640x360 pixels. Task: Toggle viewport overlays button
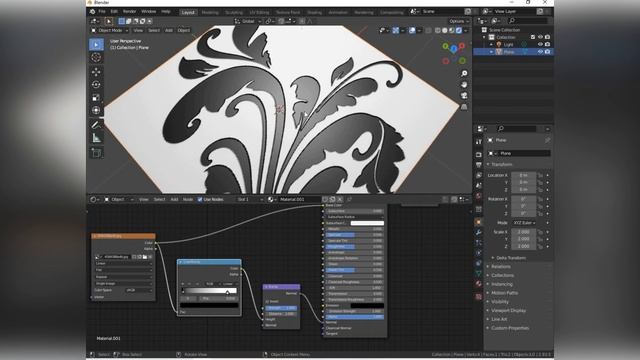[412, 30]
